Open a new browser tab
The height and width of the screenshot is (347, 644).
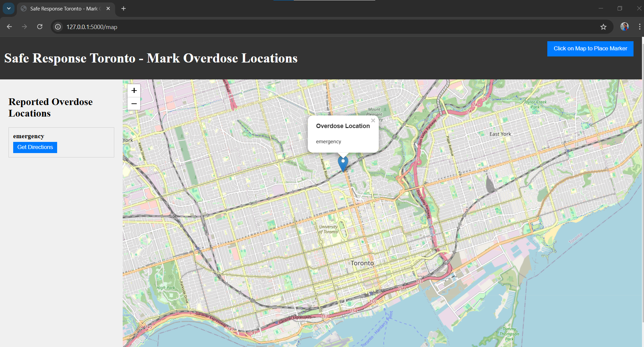pyautogui.click(x=124, y=8)
